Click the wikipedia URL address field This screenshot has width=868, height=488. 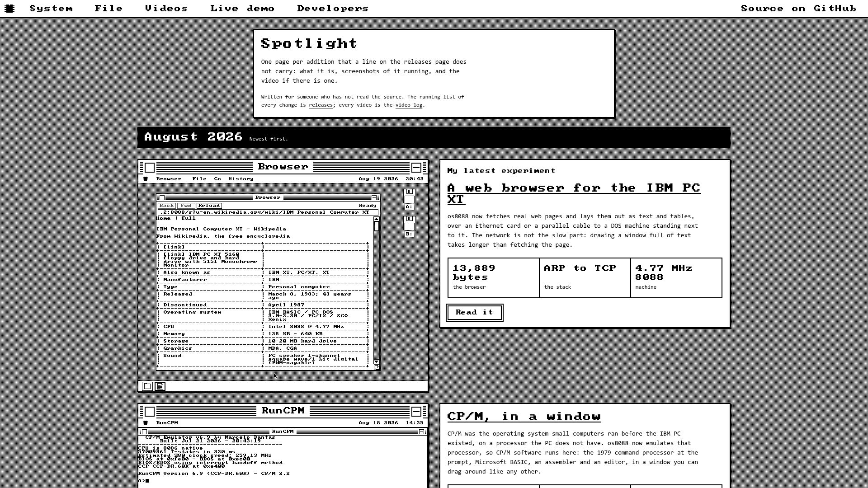tap(268, 212)
